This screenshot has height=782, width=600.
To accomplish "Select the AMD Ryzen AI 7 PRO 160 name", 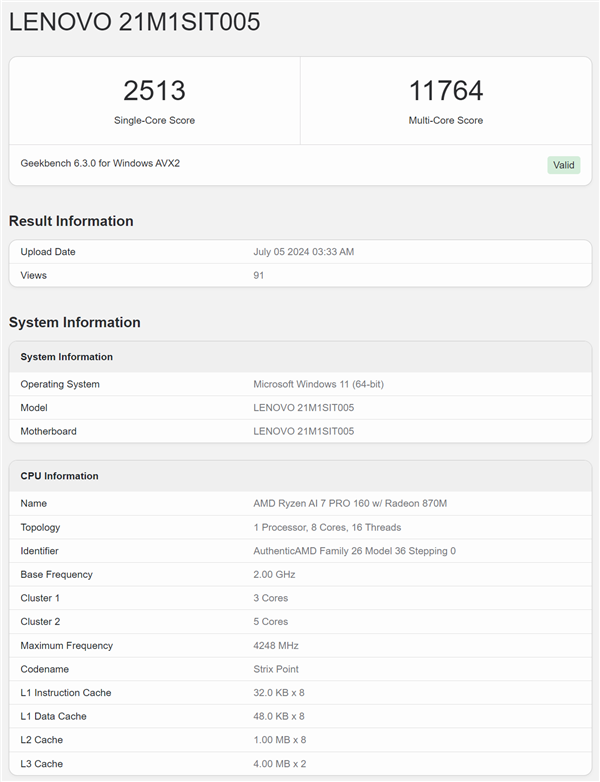I will [x=350, y=503].
